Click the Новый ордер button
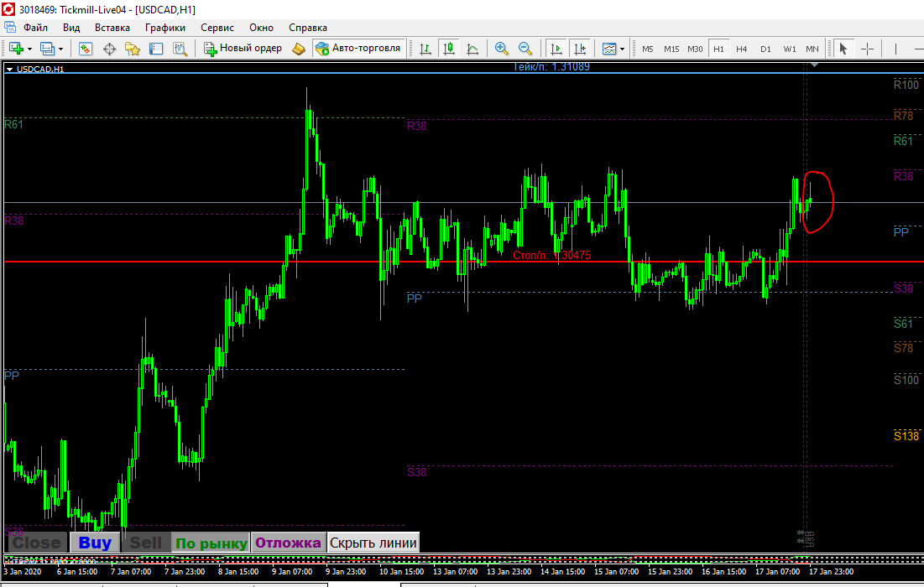Screen dimensions: 924x587 [x=243, y=49]
